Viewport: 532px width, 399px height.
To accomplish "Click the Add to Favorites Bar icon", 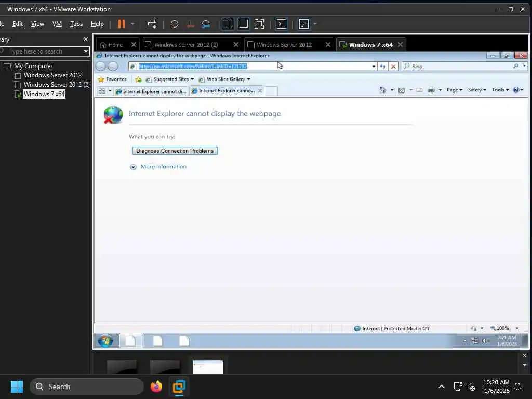I will [138, 79].
